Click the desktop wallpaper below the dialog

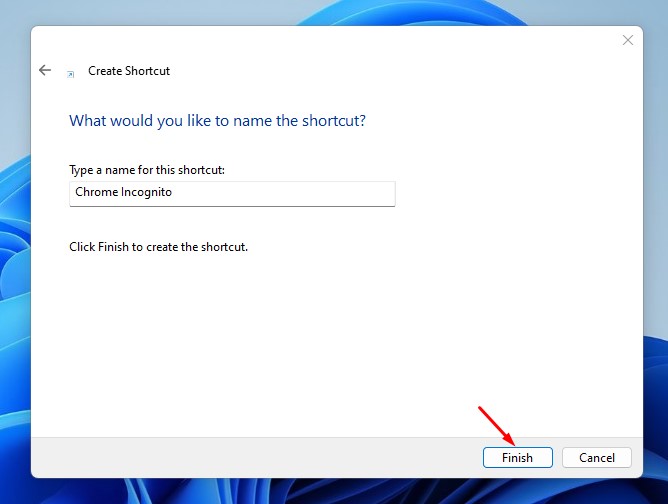pos(330,492)
